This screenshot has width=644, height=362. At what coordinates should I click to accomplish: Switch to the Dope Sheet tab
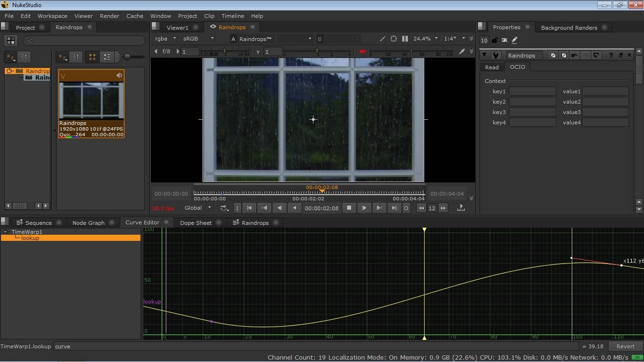point(196,222)
